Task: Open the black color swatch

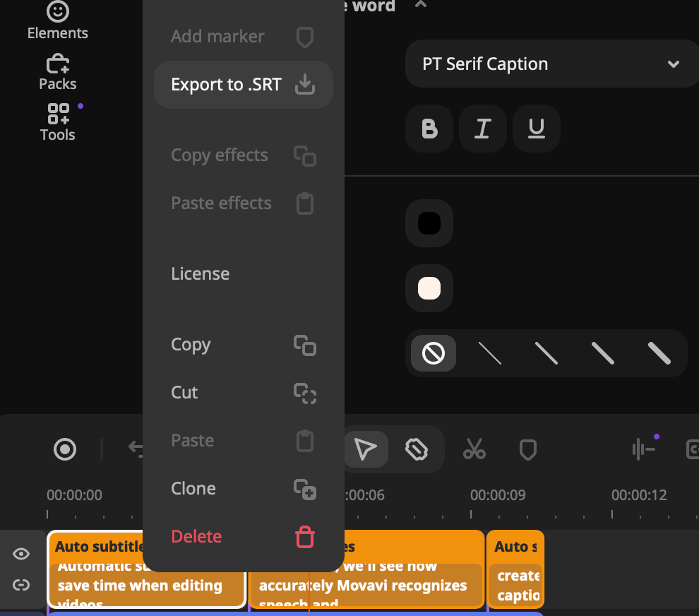Action: point(429,223)
